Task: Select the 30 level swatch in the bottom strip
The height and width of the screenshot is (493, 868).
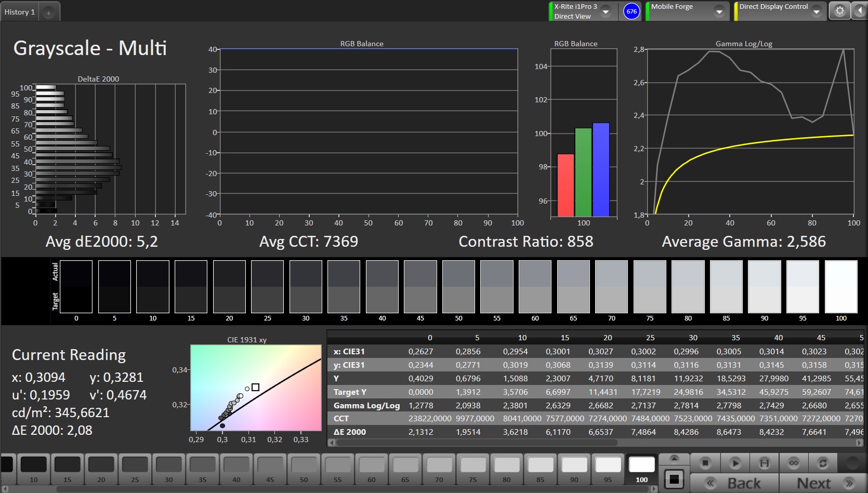Action: pos(169,469)
